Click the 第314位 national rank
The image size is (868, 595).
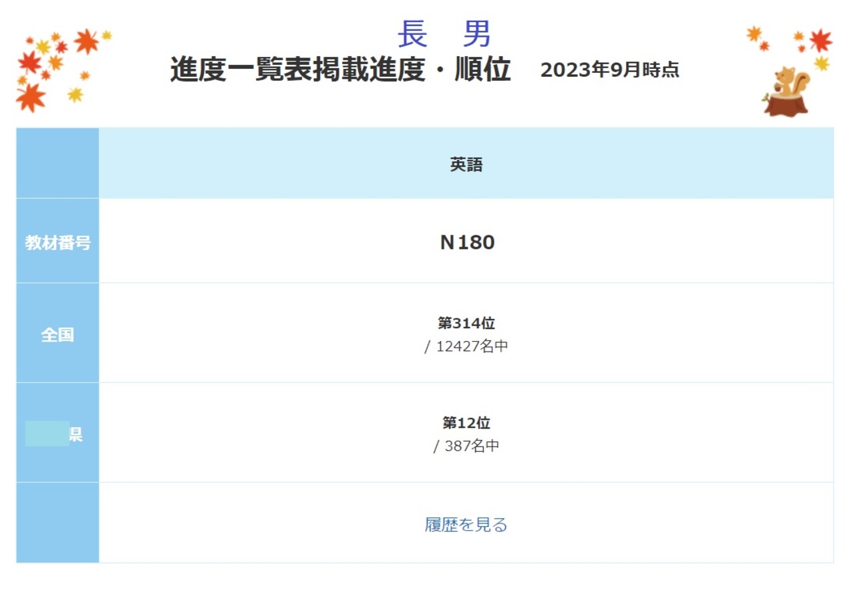pyautogui.click(x=466, y=324)
